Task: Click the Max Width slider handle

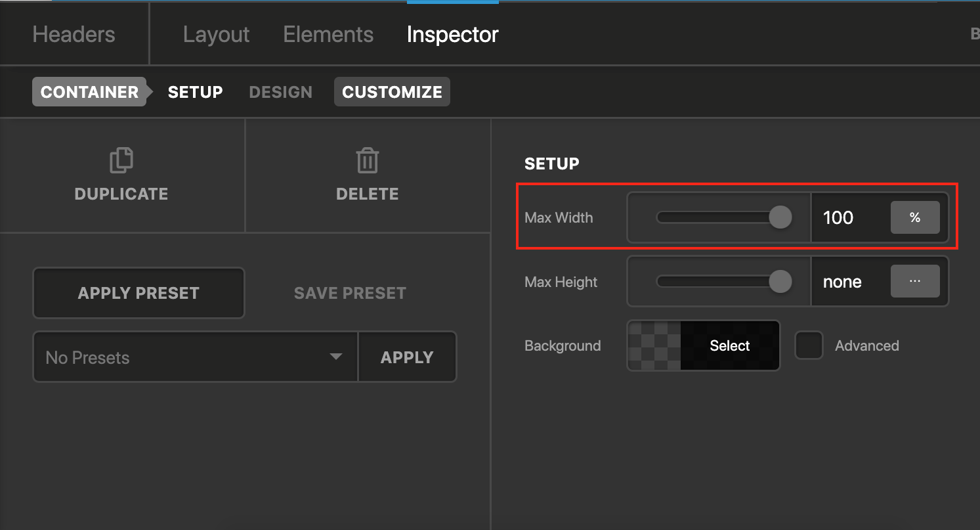Action: tap(780, 217)
